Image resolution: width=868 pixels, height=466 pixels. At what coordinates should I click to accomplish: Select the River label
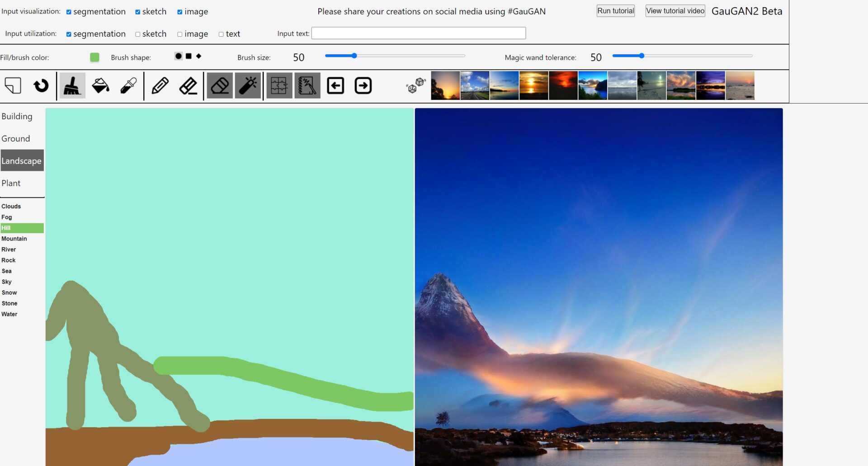pyautogui.click(x=22, y=249)
